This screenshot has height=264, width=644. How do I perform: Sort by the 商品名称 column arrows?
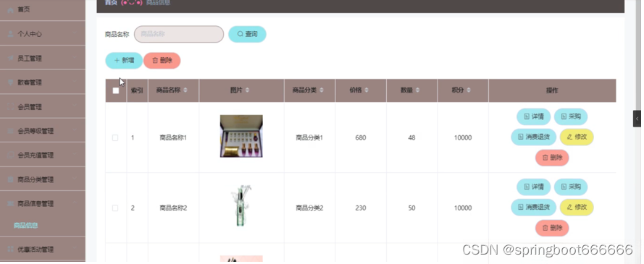pyautogui.click(x=185, y=90)
